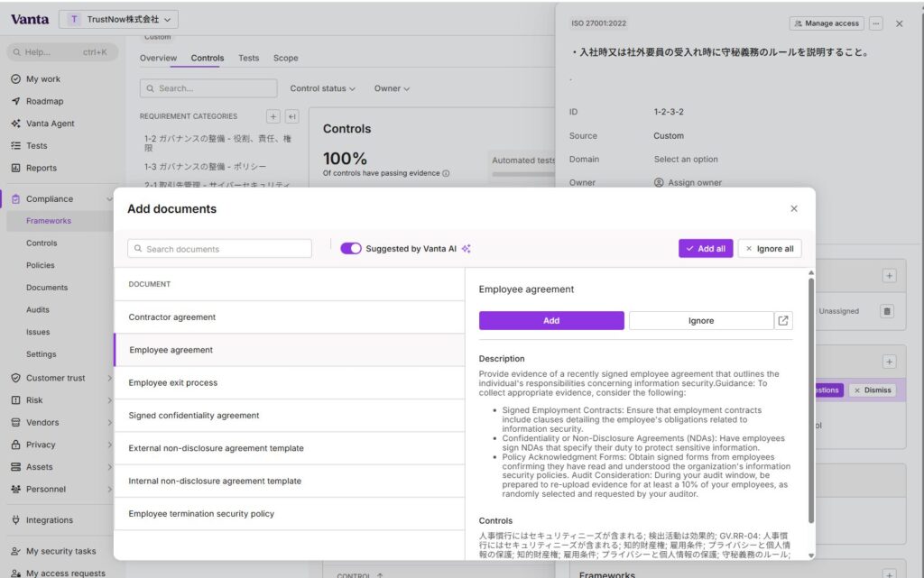This screenshot has width=924, height=578.
Task: Switch to the Tests tab
Action: [x=248, y=58]
